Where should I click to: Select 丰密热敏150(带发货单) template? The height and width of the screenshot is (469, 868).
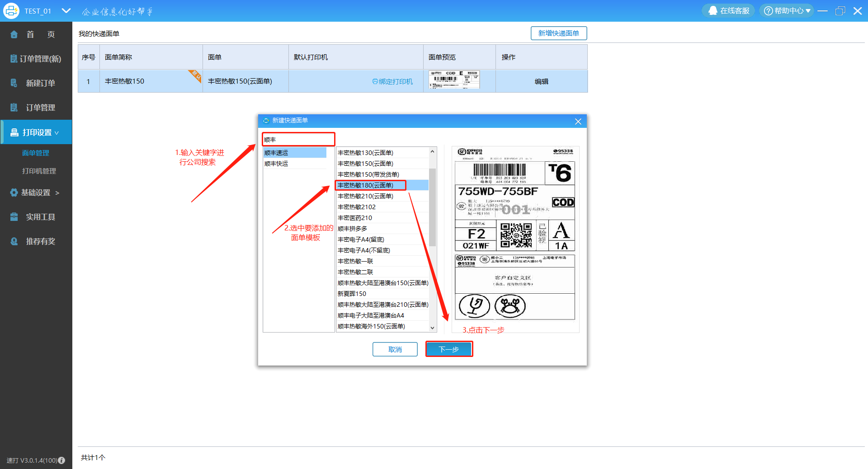(382, 174)
